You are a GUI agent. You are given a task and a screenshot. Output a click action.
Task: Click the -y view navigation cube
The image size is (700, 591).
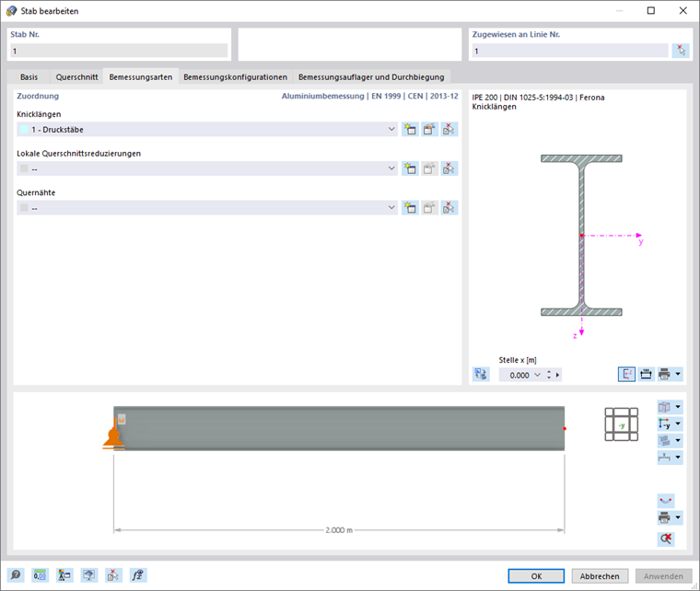622,424
